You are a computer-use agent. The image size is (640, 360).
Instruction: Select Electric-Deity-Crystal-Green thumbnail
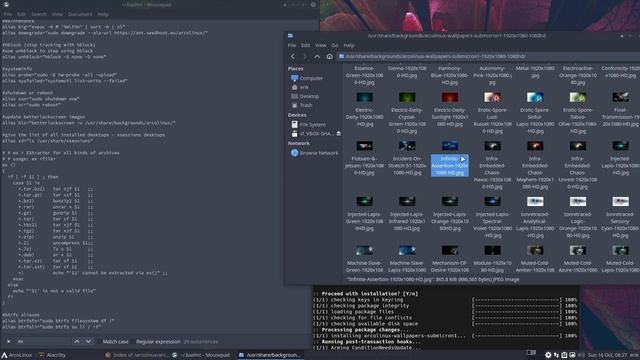click(407, 97)
